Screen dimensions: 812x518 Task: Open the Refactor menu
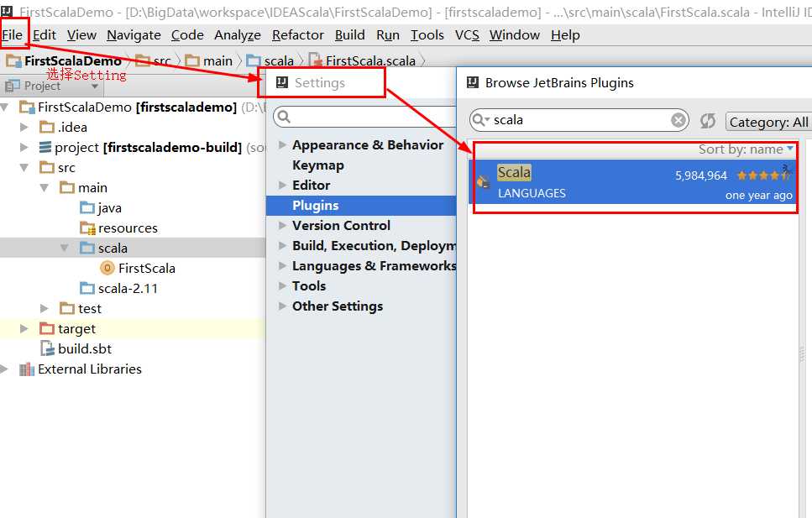(x=298, y=35)
